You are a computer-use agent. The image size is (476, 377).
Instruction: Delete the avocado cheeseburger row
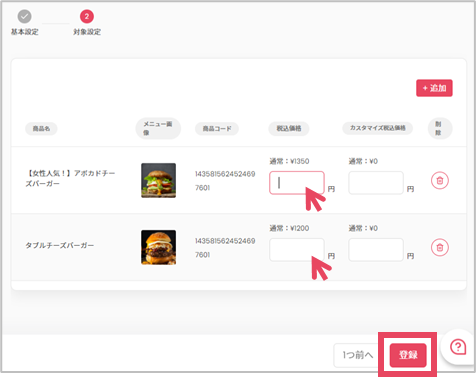440,180
